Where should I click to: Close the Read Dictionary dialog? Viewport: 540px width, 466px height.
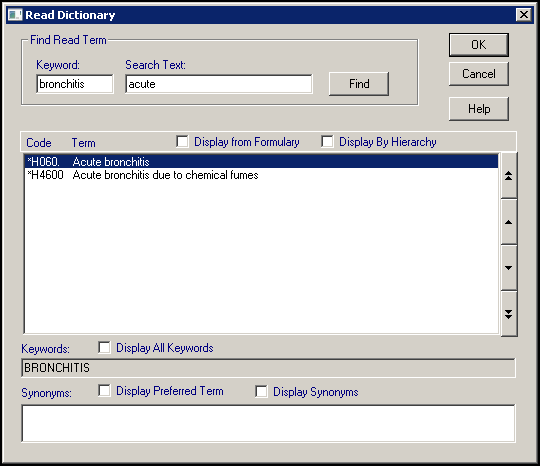(524, 15)
